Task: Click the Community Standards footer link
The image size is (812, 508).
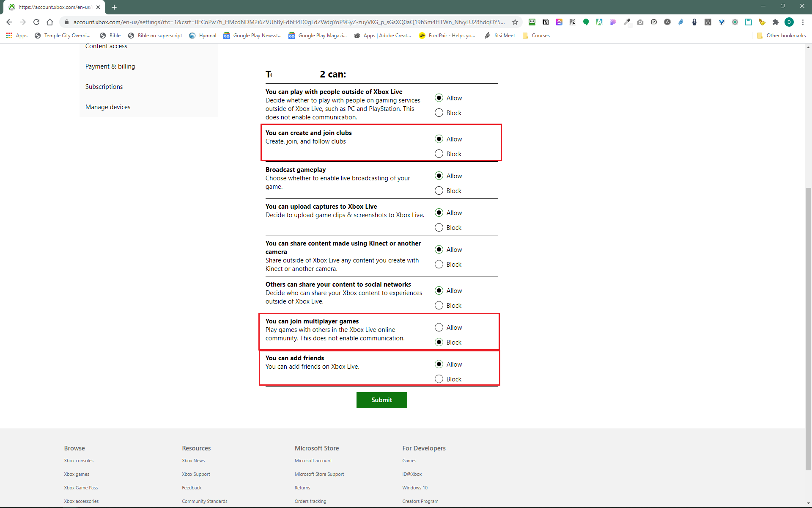Action: click(204, 501)
